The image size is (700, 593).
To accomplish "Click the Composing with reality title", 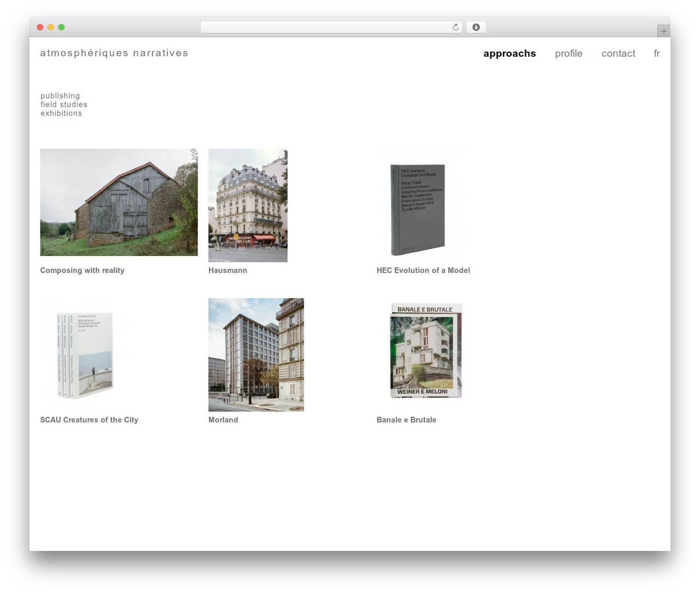I will pos(82,270).
